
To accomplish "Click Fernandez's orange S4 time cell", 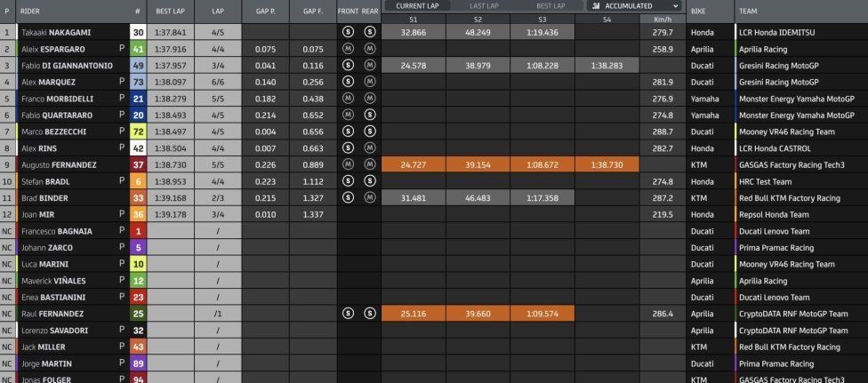I will tap(607, 165).
